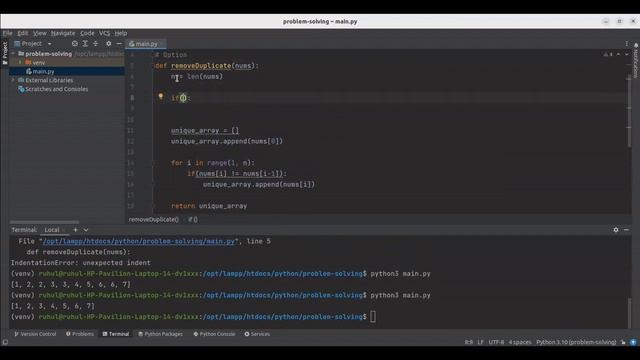Open the Code menu

(x=87, y=33)
